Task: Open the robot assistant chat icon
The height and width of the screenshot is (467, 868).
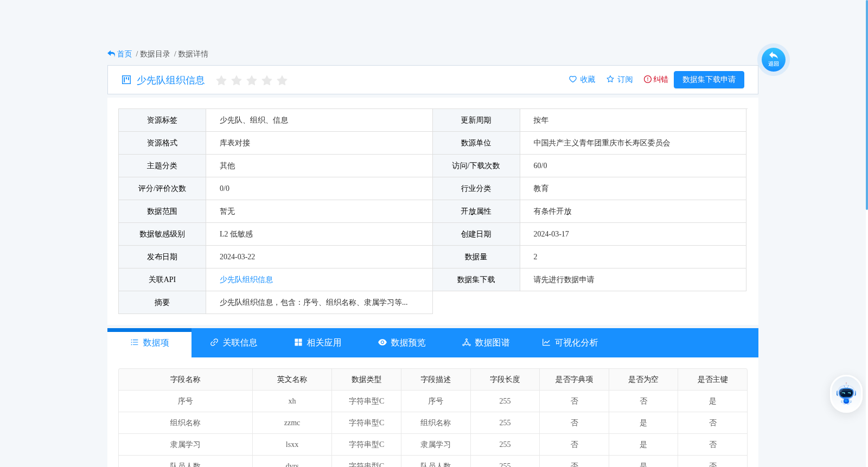Action: [846, 394]
